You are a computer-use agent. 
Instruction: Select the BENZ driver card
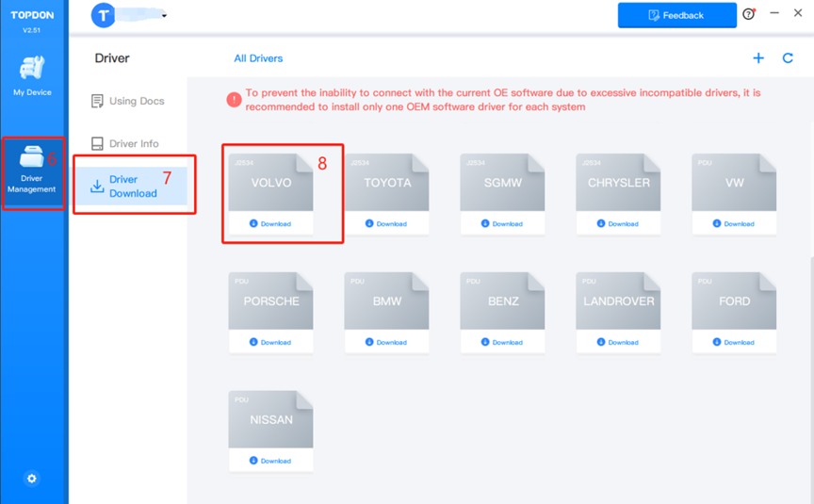502,301
